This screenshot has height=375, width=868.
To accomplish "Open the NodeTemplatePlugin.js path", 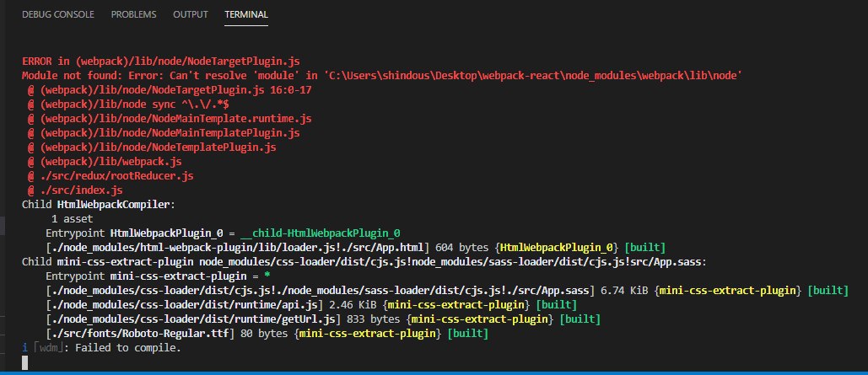I will click(x=159, y=147).
